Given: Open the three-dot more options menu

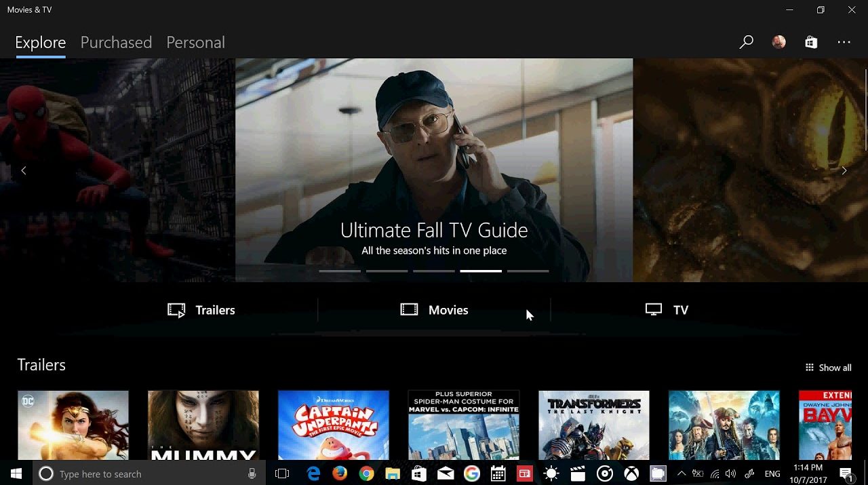Looking at the screenshot, I should [844, 42].
